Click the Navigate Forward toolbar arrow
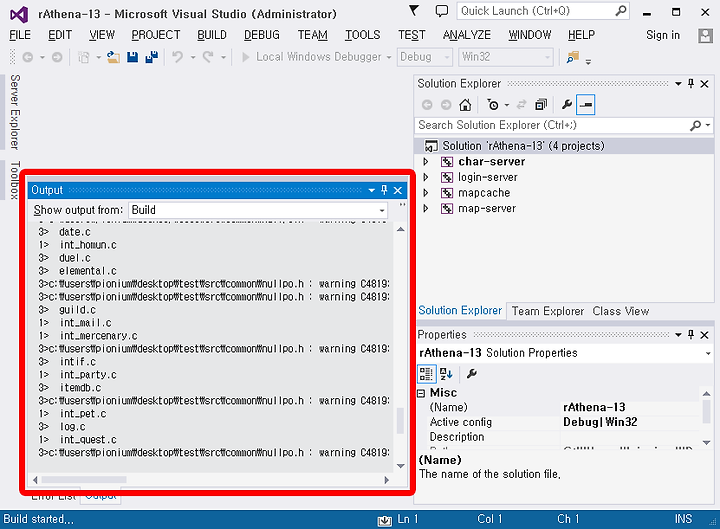The width and height of the screenshot is (720, 529). (x=57, y=57)
